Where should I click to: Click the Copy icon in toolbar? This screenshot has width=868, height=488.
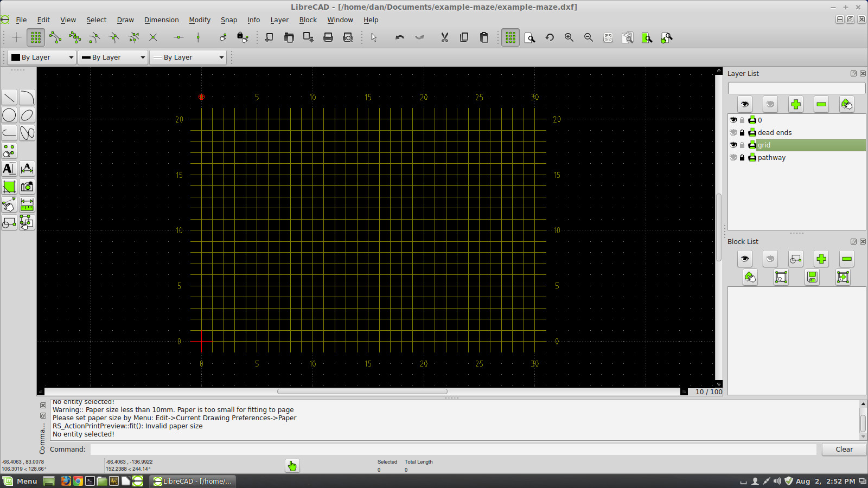point(464,37)
